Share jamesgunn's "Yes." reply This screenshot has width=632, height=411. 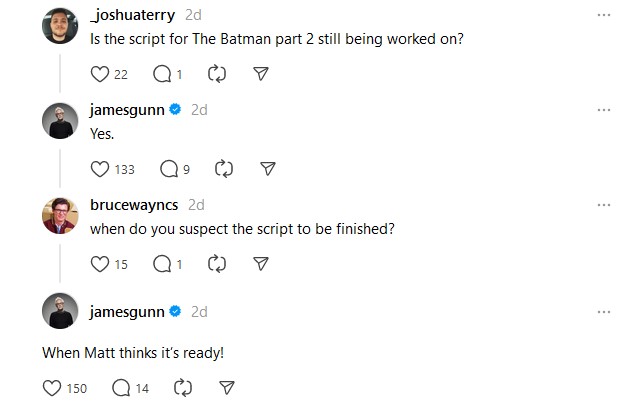[267, 168]
